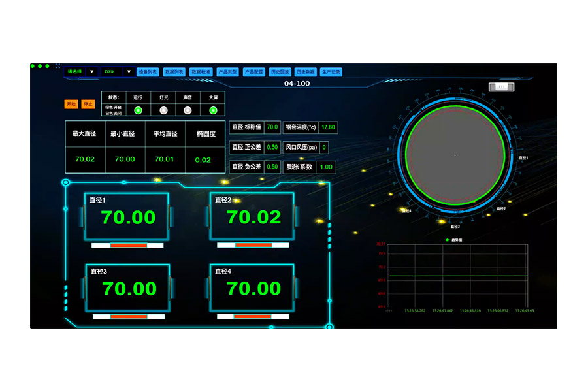
Task: Switch to the 历史数据 (history data) tab
Action: click(305, 72)
